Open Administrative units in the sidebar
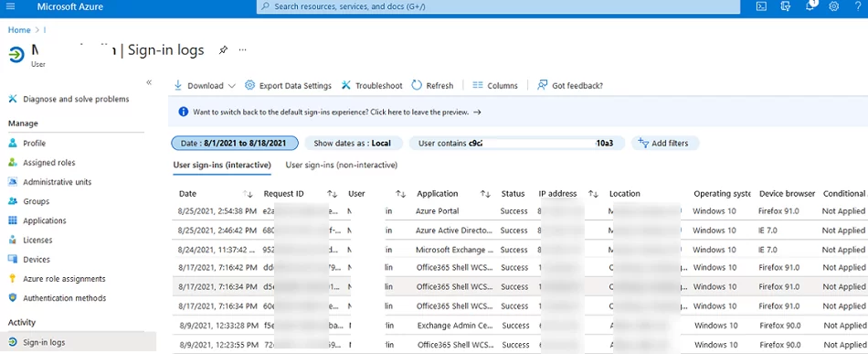This screenshot has width=868, height=354. point(58,182)
